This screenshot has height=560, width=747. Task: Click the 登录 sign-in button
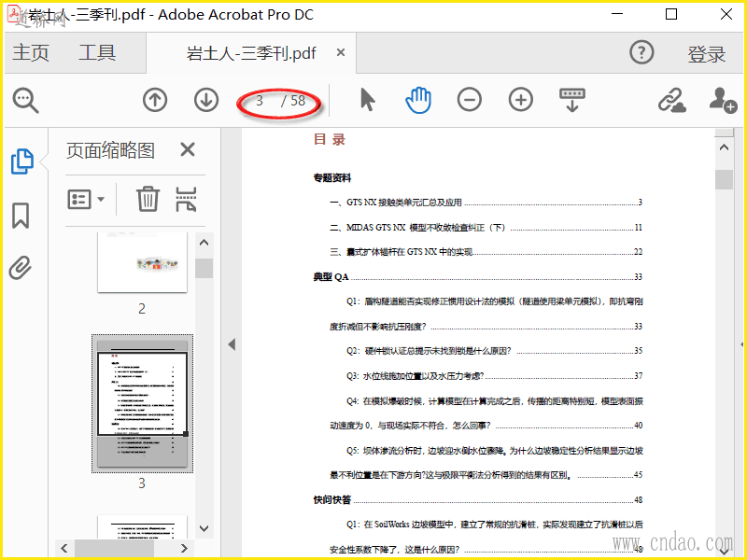click(706, 54)
